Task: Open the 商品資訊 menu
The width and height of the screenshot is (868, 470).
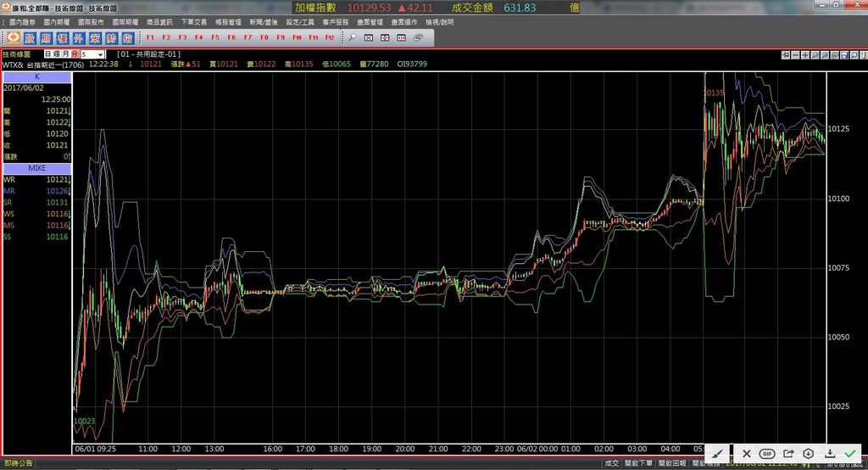Action: (x=159, y=22)
